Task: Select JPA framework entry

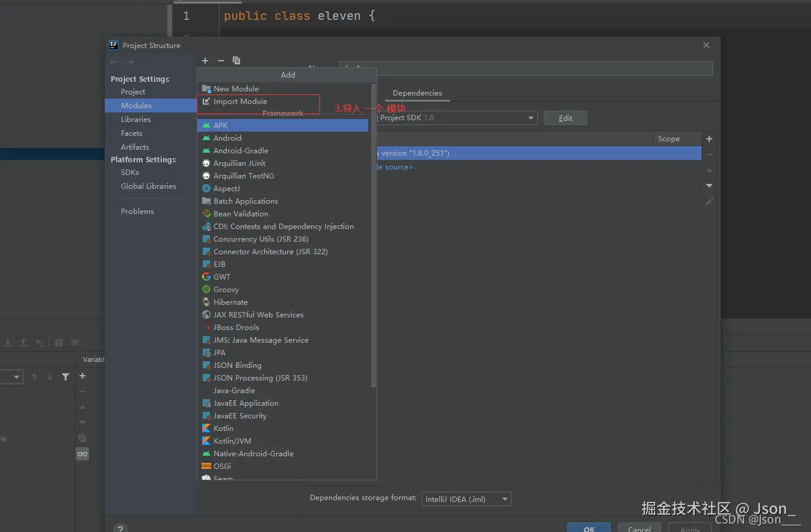Action: [283, 352]
